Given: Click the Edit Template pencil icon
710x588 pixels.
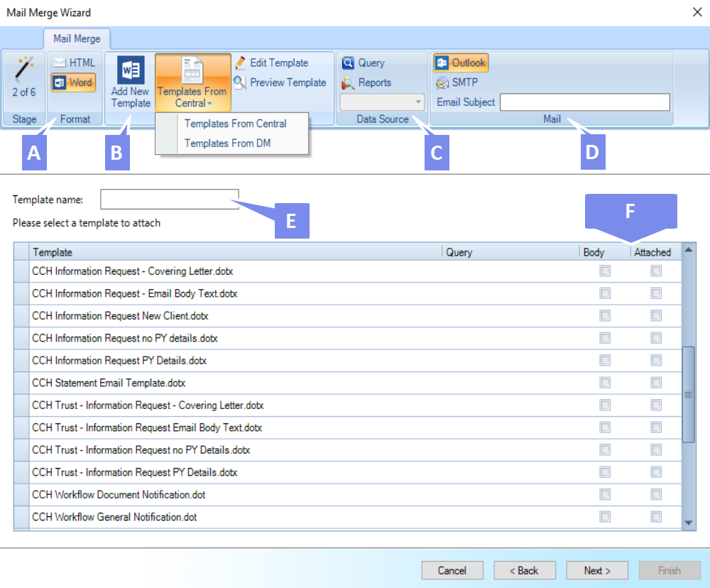Looking at the screenshot, I should [241, 63].
